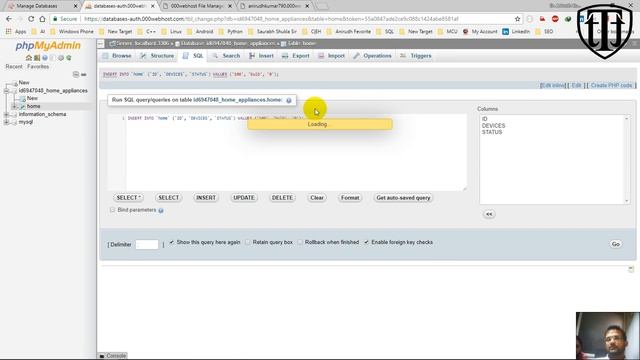Open Apps shortcut in bookmarks bar

16,31
